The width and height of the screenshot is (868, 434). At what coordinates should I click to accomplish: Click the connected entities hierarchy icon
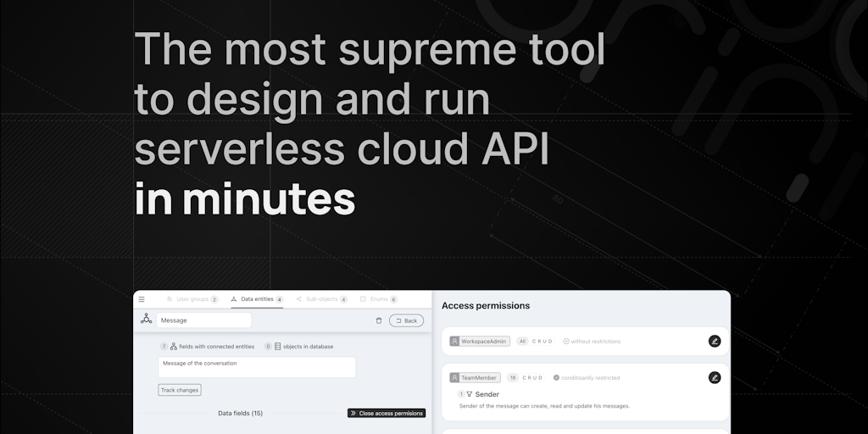tap(173, 347)
